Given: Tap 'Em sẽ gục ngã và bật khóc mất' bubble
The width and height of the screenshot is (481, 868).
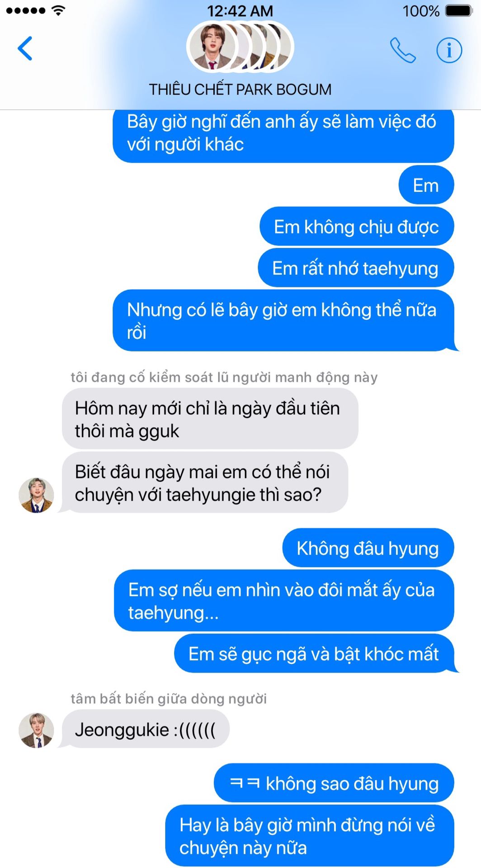Looking at the screenshot, I should pyautogui.click(x=314, y=654).
